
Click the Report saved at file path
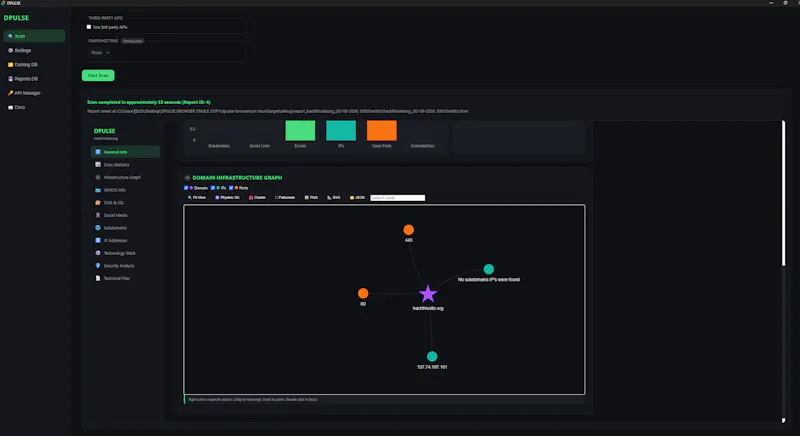tap(278, 111)
